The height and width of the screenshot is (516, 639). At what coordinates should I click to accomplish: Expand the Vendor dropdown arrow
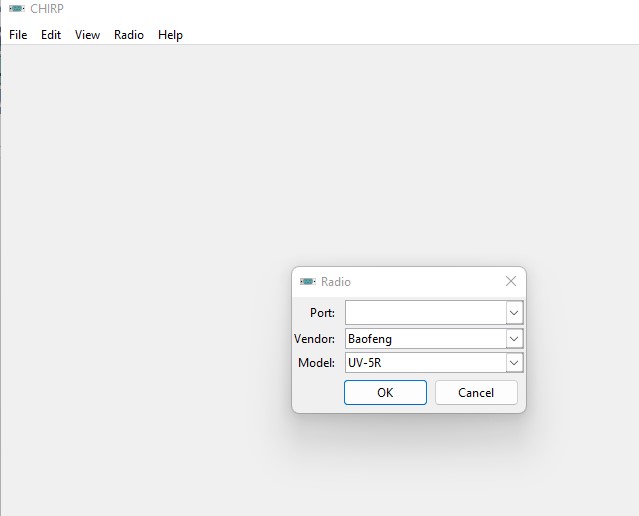514,339
